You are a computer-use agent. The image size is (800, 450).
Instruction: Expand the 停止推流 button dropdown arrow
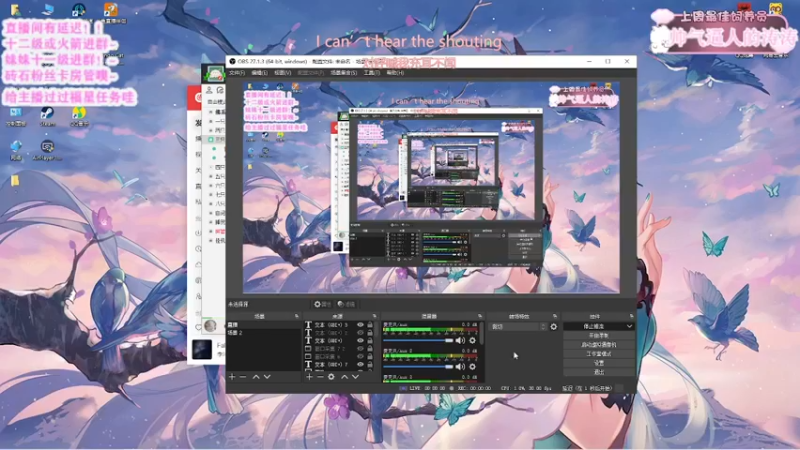[x=630, y=326]
